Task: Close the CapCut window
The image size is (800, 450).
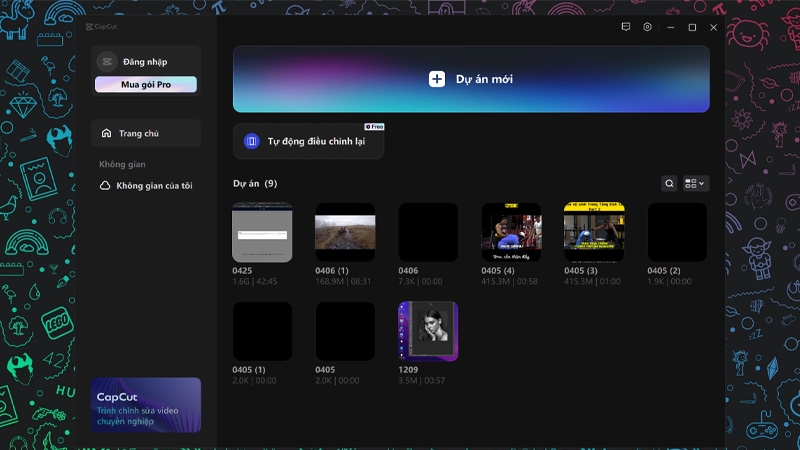Action: tap(714, 27)
